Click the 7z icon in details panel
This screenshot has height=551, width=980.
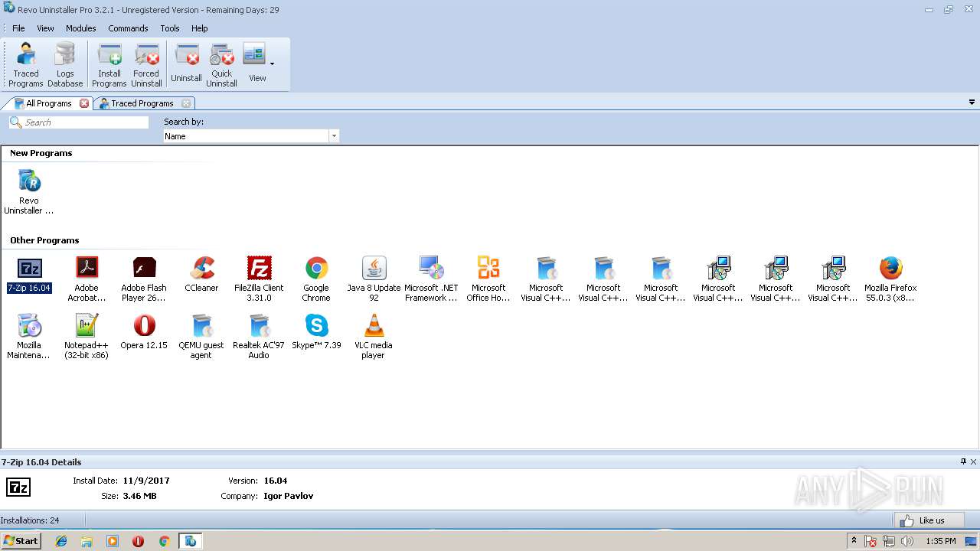point(18,487)
